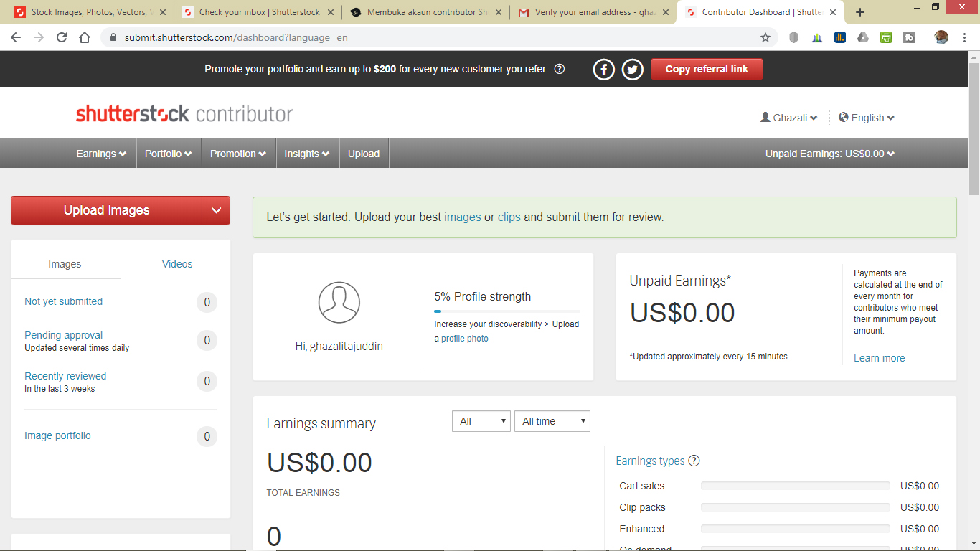Click the Earnings types help icon
Viewport: 980px width, 551px height.
[694, 461]
